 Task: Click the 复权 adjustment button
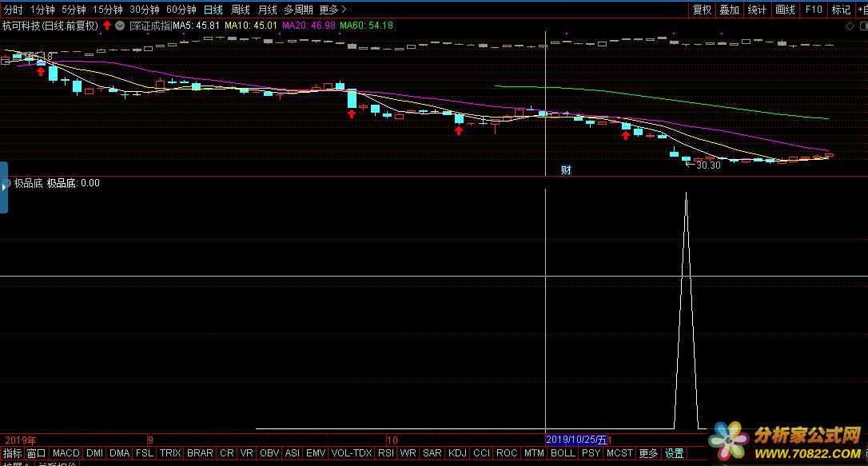pyautogui.click(x=702, y=10)
